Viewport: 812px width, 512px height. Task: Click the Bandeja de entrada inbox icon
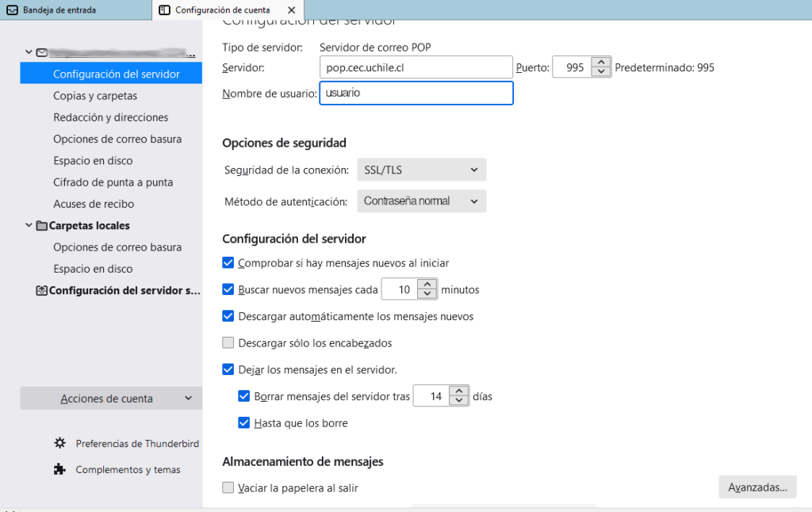pyautogui.click(x=12, y=10)
